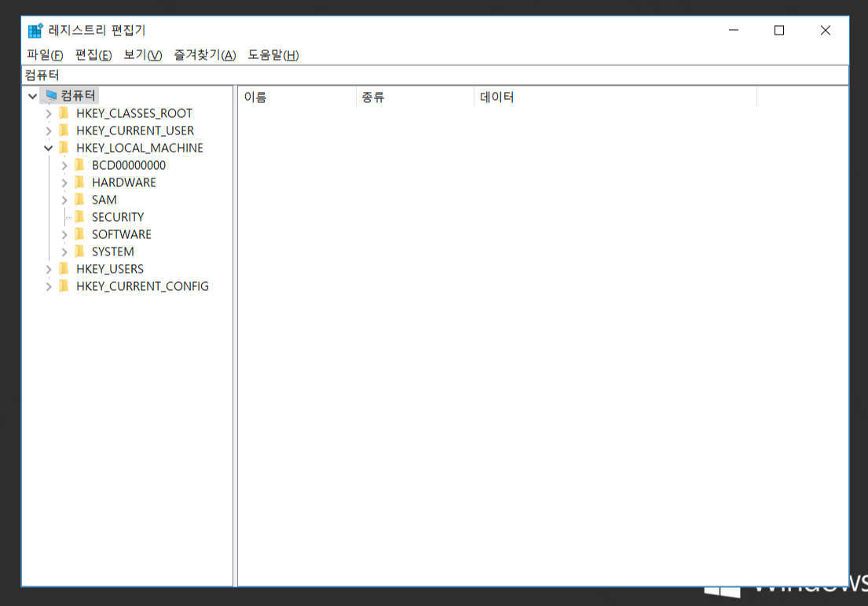Select the HKEY_USERS label

(110, 269)
